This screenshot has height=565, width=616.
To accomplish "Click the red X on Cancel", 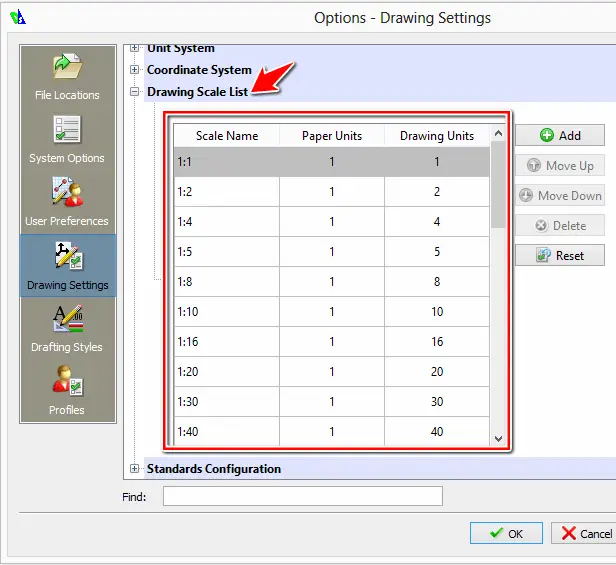I will click(568, 533).
